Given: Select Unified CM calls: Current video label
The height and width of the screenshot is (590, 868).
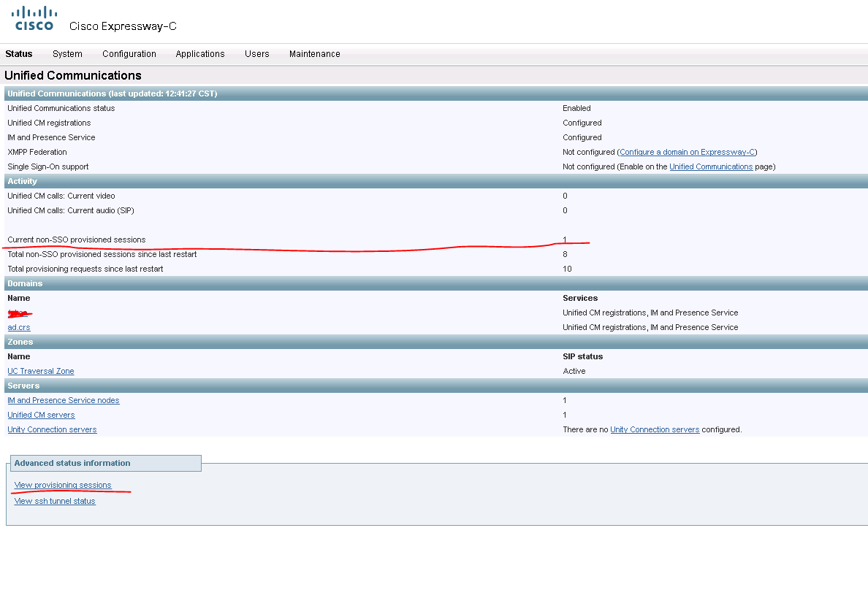Looking at the screenshot, I should [61, 196].
